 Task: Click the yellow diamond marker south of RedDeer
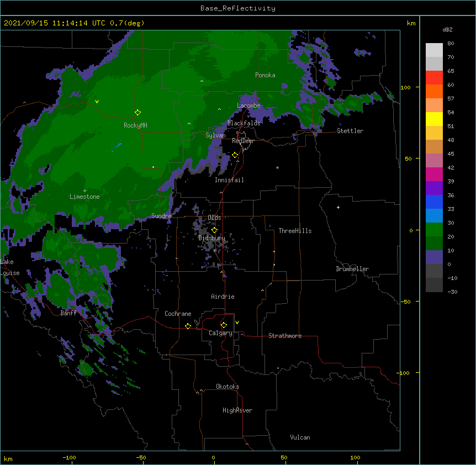(235, 155)
